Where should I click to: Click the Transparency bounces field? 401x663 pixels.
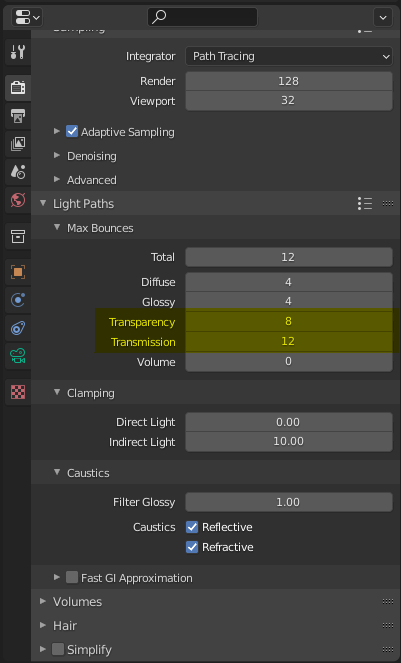(289, 322)
